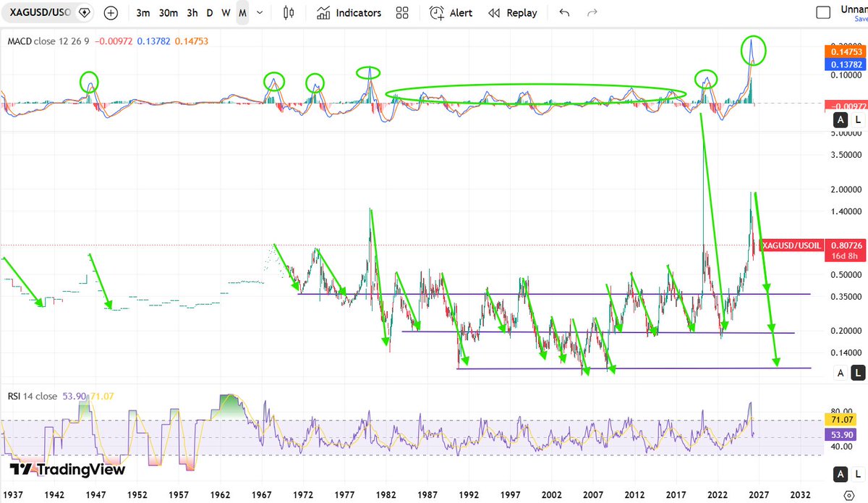This screenshot has height=503, width=868.
Task: Click the red −0.00972 axis label
Action: click(845, 107)
